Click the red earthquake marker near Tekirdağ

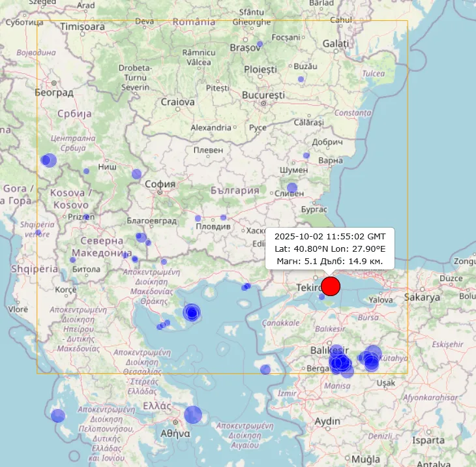pyautogui.click(x=331, y=286)
